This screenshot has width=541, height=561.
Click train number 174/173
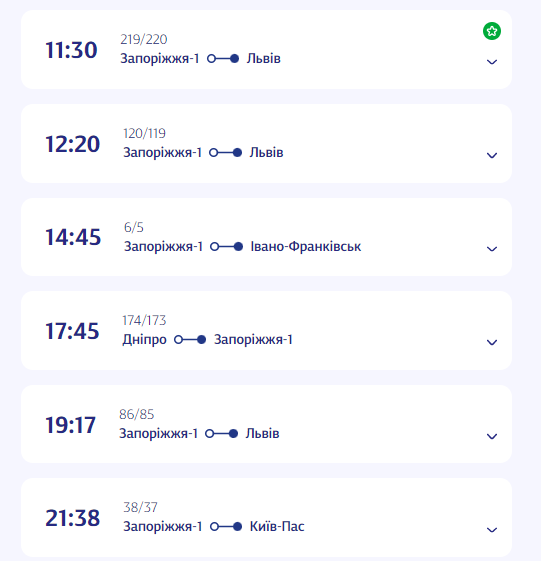[144, 320]
